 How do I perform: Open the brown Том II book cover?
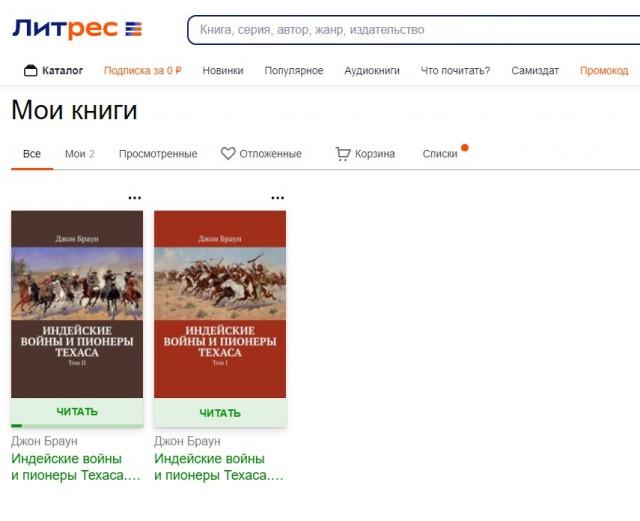pyautogui.click(x=77, y=304)
